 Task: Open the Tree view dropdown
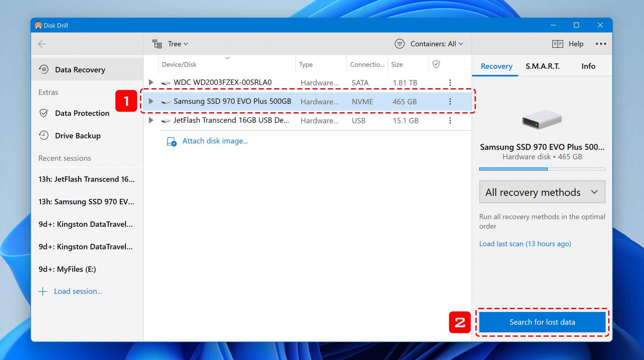click(178, 44)
